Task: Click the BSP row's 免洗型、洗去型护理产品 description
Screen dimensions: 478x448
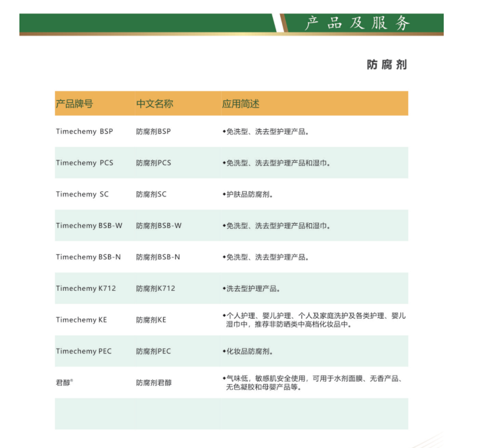Action: tap(266, 131)
